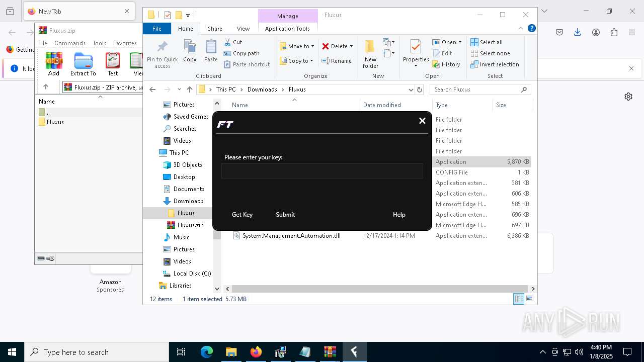This screenshot has width=644, height=362.
Task: Go up one level in Explorer
Action: point(189,89)
